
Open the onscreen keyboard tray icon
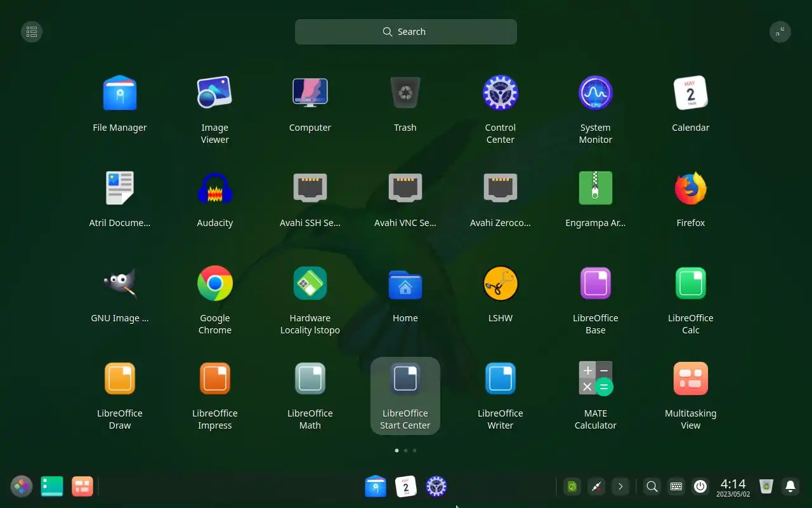(676, 486)
